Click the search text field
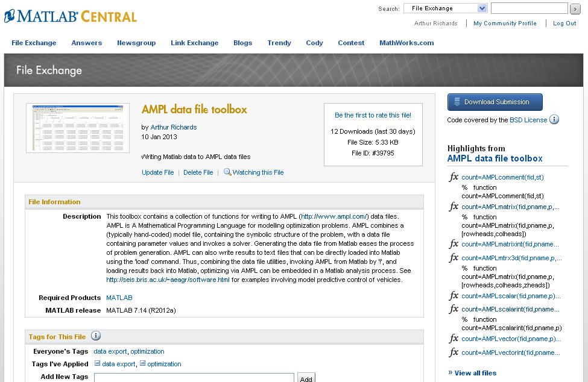This screenshot has height=382, width=588. click(529, 8)
